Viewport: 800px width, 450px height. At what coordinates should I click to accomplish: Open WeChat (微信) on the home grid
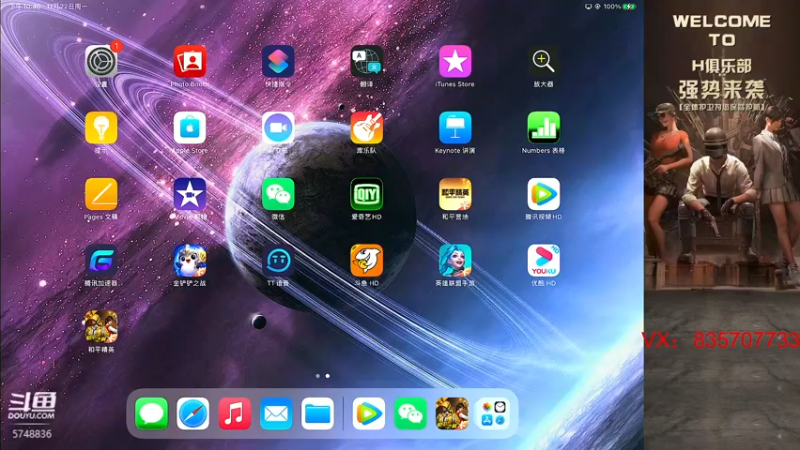(278, 194)
